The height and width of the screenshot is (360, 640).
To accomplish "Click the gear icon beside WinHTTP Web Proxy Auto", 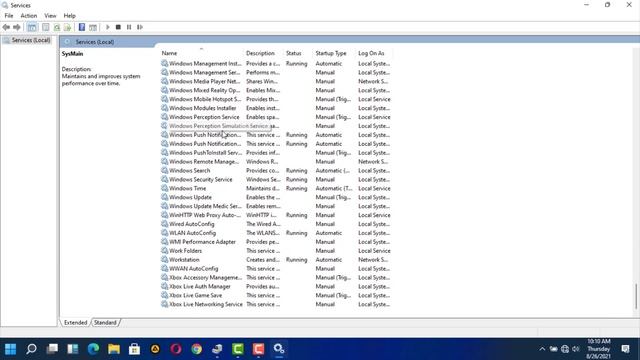I will tap(164, 215).
